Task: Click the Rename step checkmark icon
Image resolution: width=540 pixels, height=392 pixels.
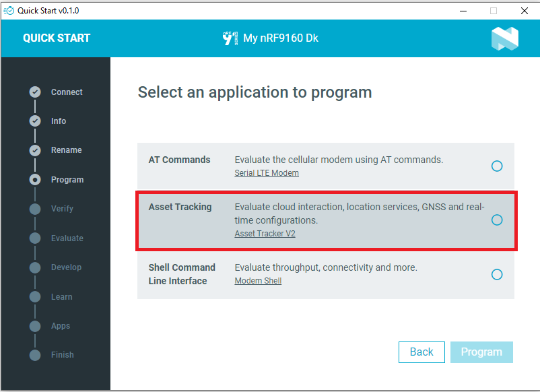Action: pyautogui.click(x=35, y=150)
